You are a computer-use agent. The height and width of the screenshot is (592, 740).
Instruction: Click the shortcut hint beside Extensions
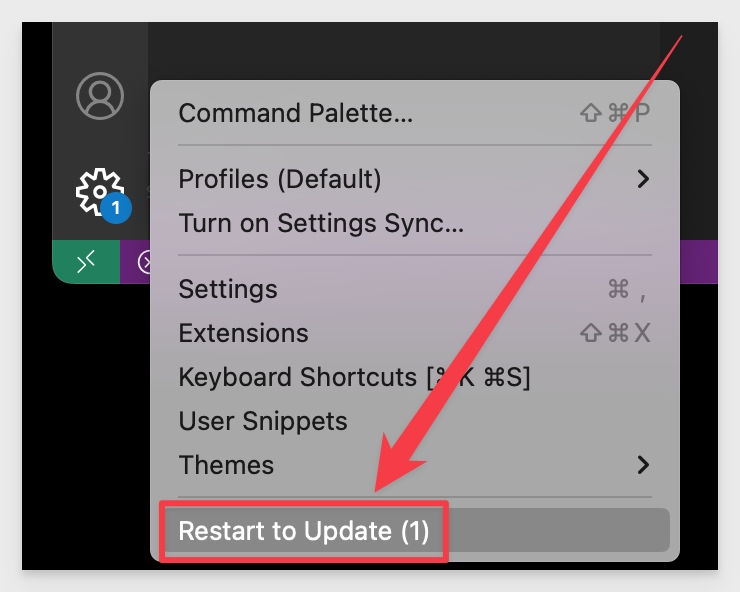615,333
